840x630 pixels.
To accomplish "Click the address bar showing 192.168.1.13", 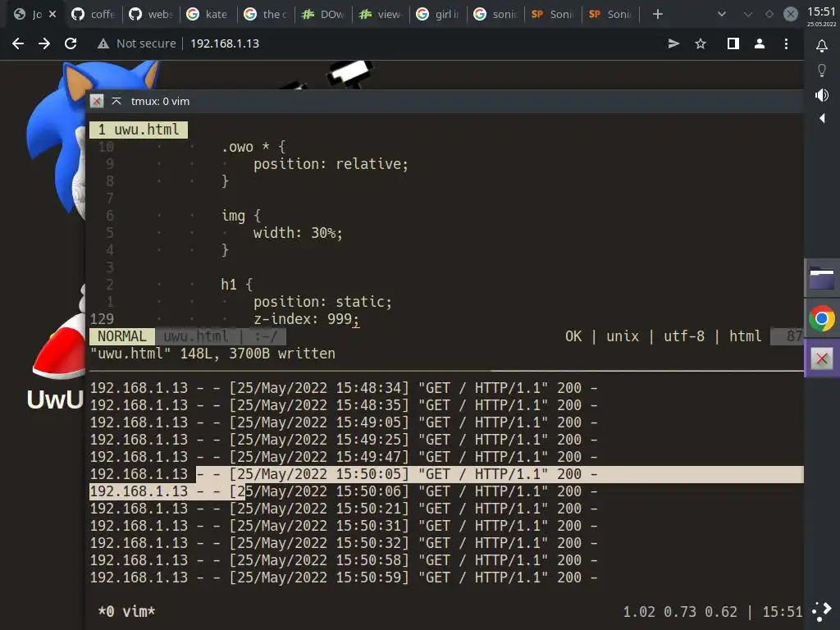I will [225, 43].
